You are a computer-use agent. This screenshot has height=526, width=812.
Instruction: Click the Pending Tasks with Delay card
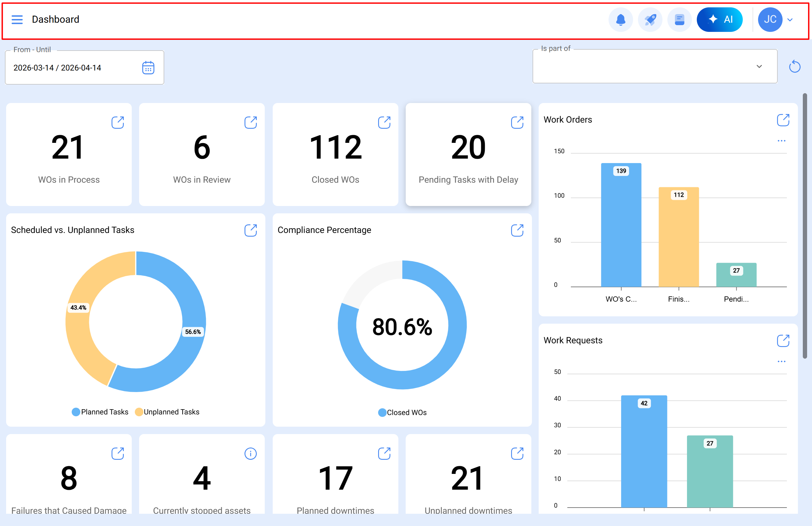pyautogui.click(x=468, y=154)
